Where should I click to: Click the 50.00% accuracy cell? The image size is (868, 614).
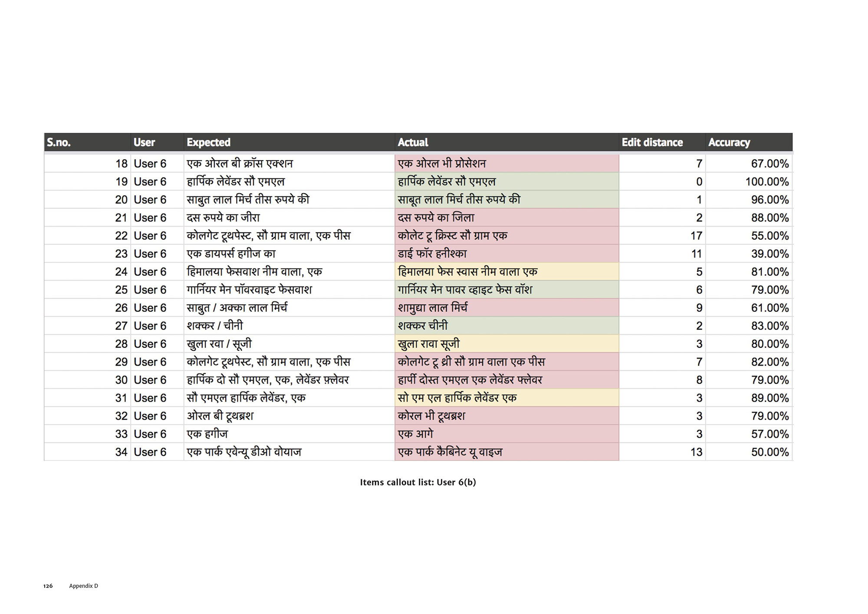click(x=769, y=452)
